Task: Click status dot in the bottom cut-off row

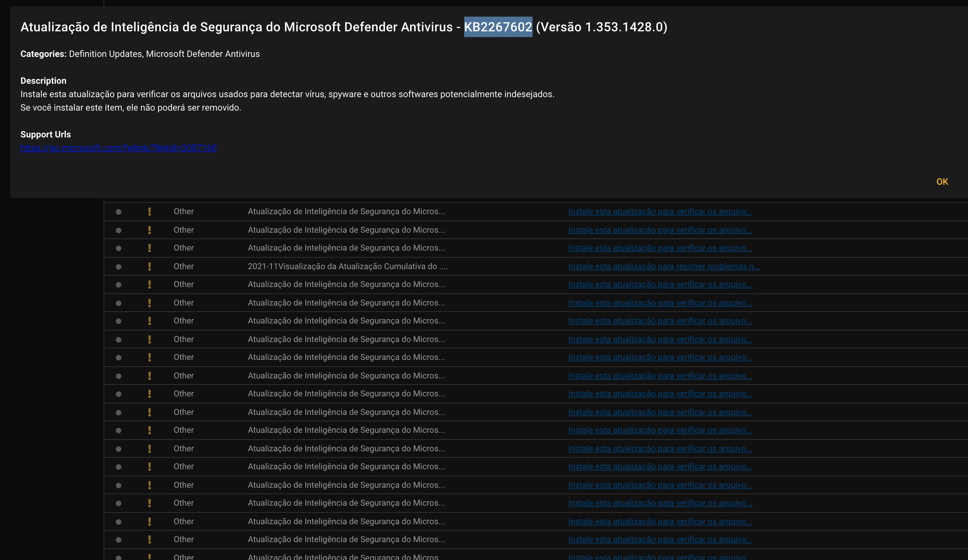Action: [119, 557]
